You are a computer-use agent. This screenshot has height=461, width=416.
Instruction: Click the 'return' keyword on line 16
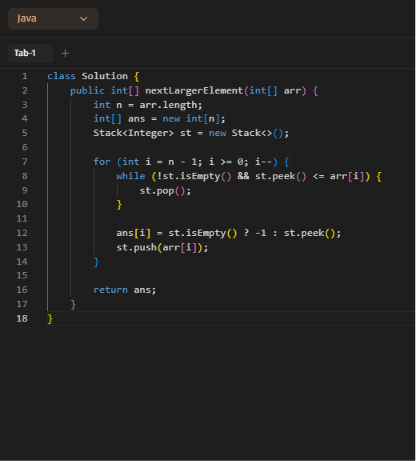click(110, 290)
